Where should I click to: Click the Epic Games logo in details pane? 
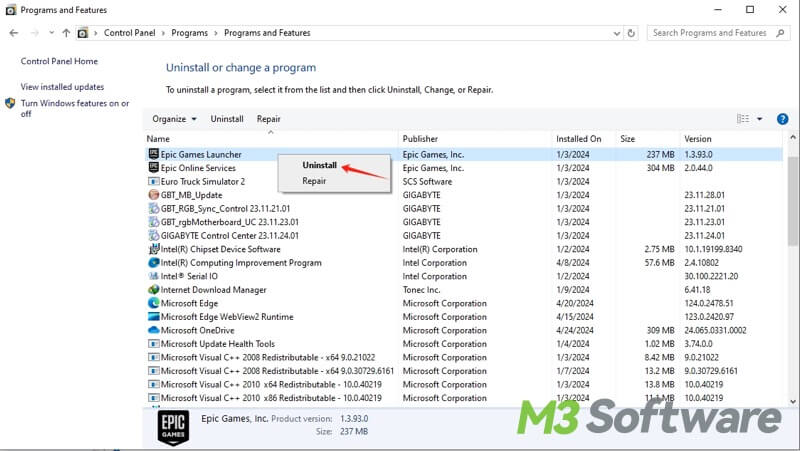pos(173,428)
